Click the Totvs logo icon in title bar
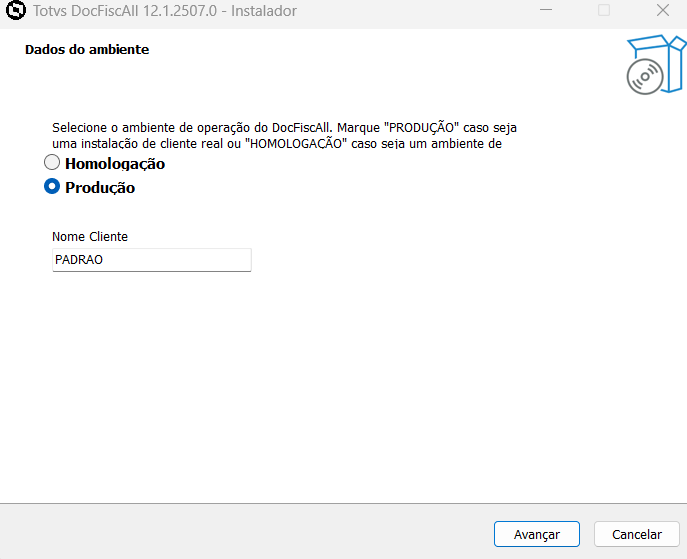Viewport: 687px width, 559px height. (16, 11)
